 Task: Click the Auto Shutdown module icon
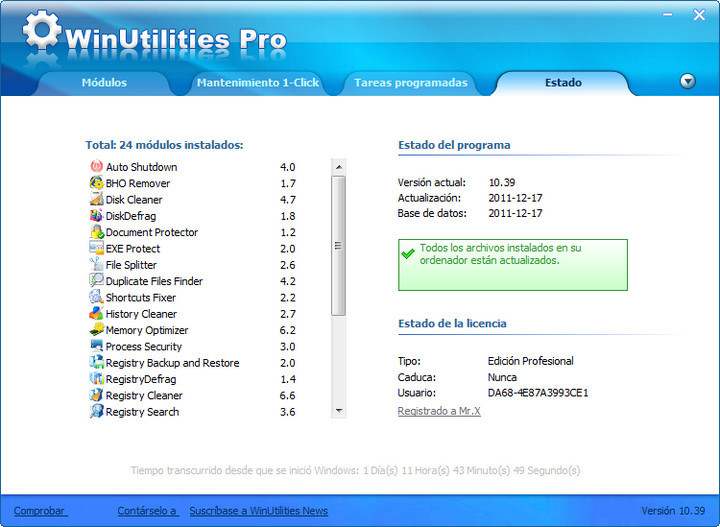tap(96, 166)
